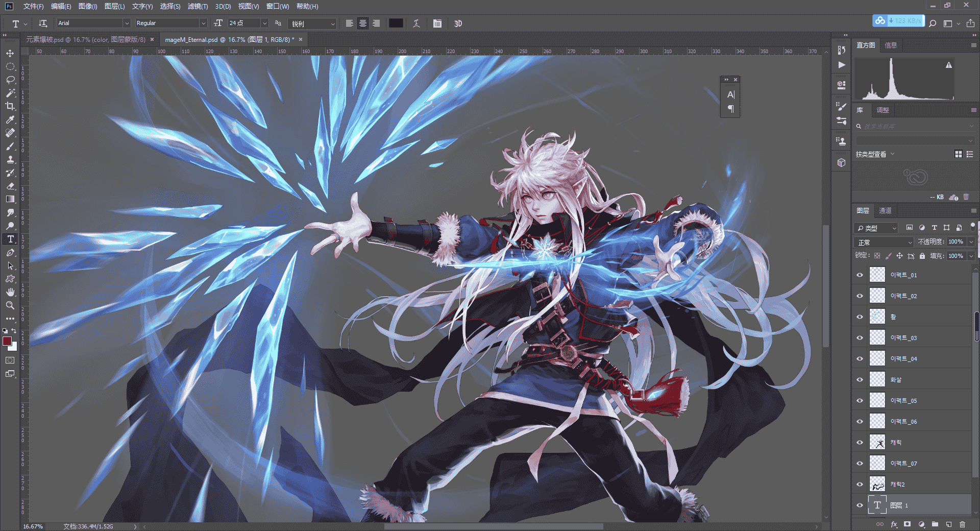Select the Brush tool

10,146
